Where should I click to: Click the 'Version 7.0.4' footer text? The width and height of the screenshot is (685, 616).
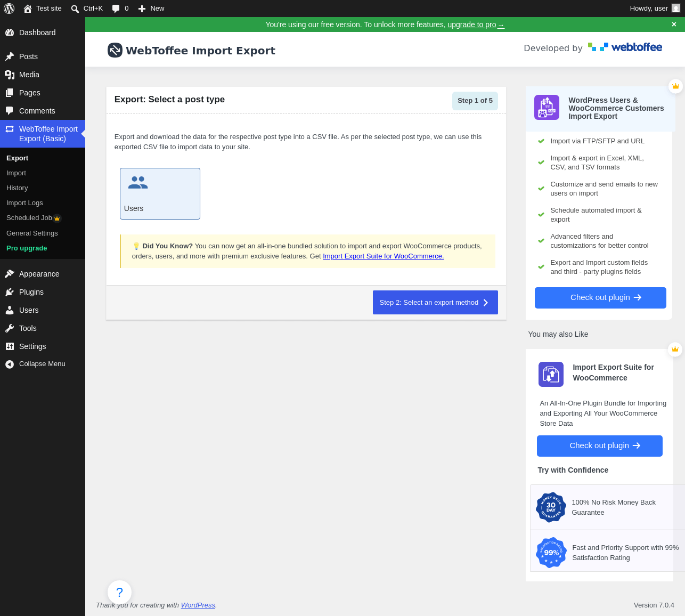654,605
